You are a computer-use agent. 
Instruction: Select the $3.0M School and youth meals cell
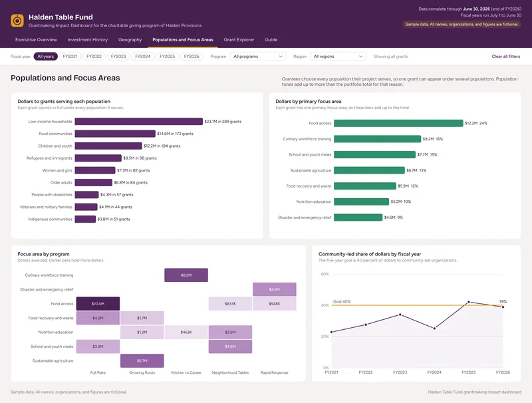98,346
